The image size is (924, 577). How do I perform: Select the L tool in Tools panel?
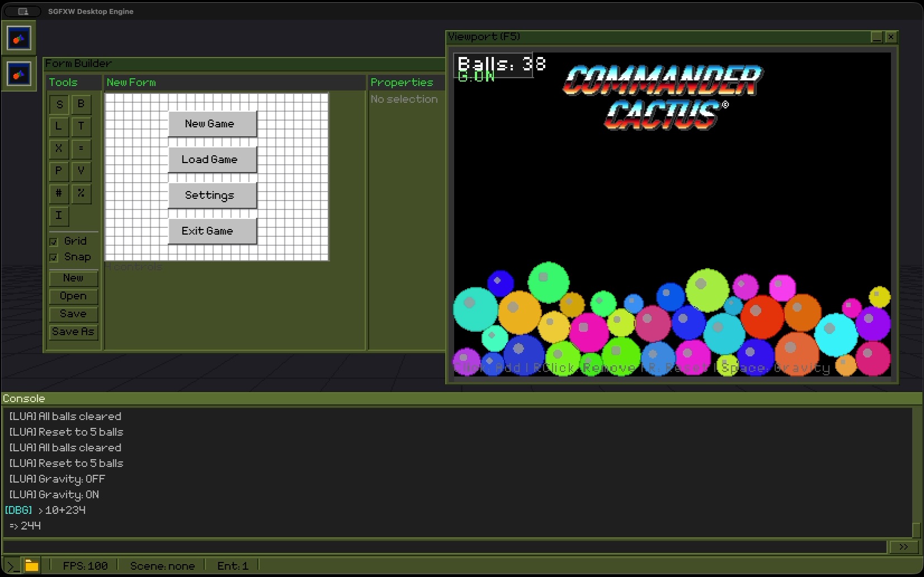[x=59, y=127]
